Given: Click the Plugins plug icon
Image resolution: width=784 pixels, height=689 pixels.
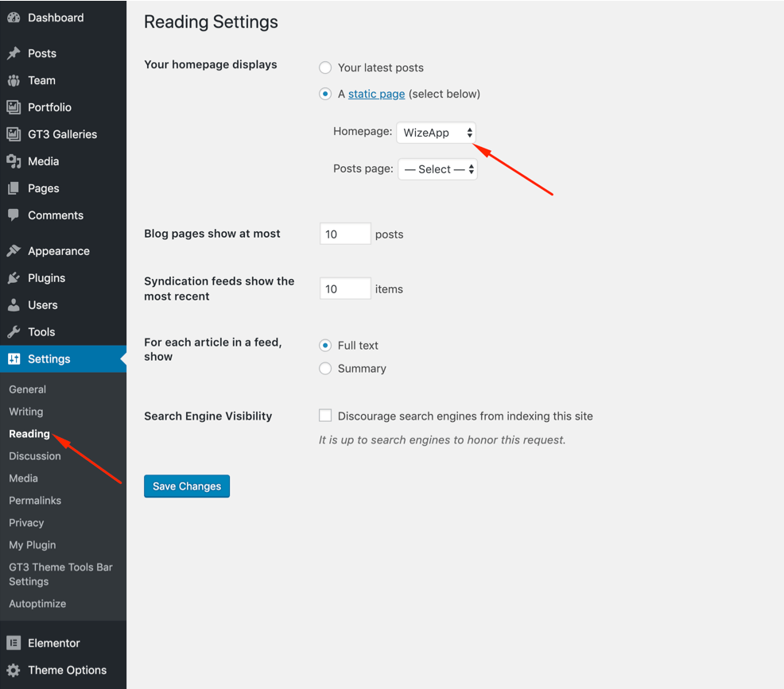Looking at the screenshot, I should click(14, 278).
